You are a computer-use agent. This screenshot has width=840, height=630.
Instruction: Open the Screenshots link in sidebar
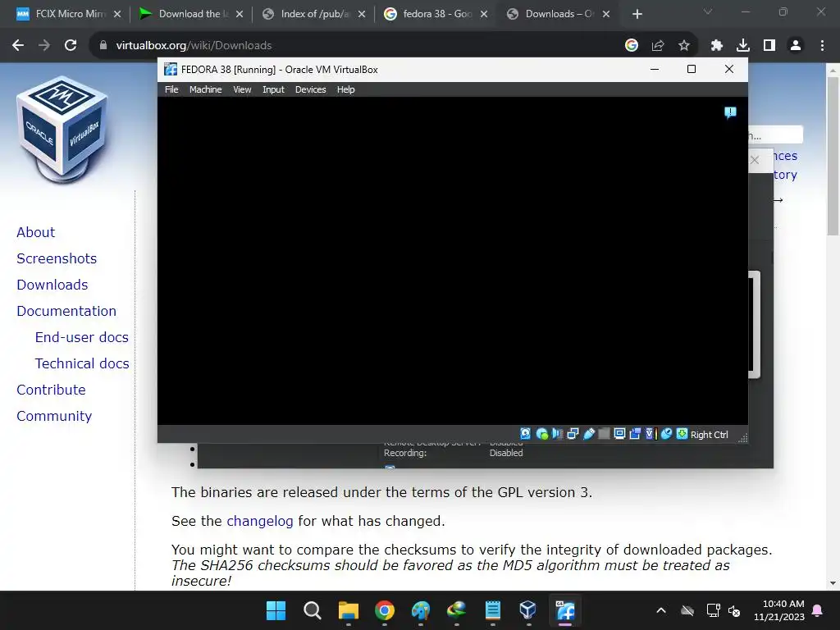(x=57, y=258)
